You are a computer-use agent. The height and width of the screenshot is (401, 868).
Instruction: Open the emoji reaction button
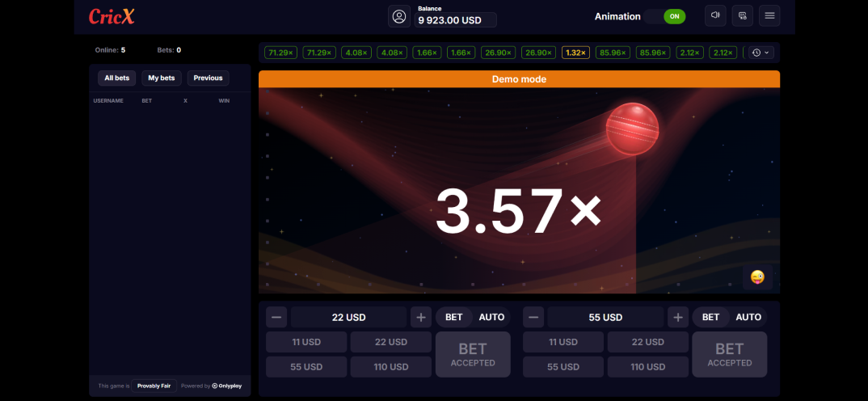(x=757, y=277)
